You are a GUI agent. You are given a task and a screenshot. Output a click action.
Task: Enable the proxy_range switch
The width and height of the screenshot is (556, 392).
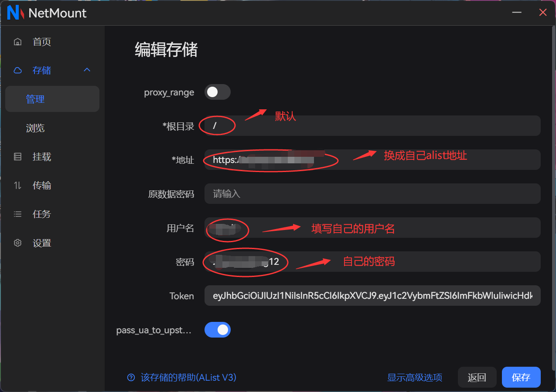217,92
